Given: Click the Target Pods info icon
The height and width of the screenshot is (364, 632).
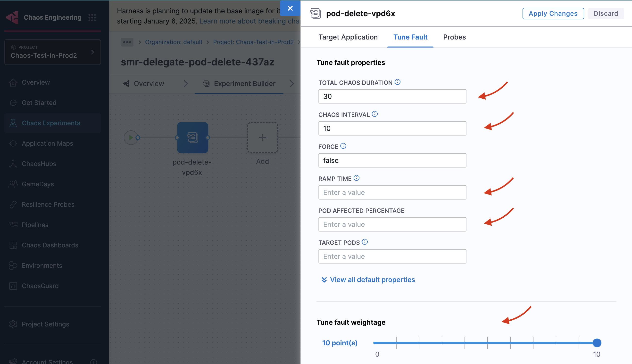Looking at the screenshot, I should 365,242.
